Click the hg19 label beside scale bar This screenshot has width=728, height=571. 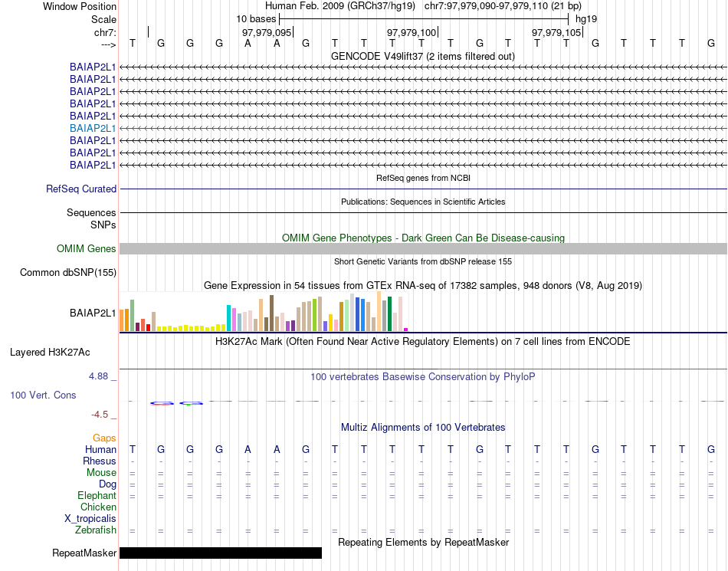click(586, 19)
